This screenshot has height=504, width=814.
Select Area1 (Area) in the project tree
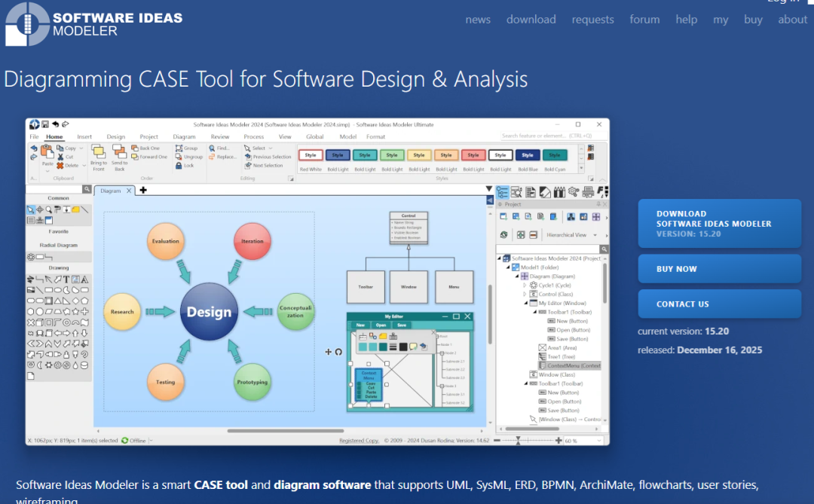pyautogui.click(x=558, y=348)
